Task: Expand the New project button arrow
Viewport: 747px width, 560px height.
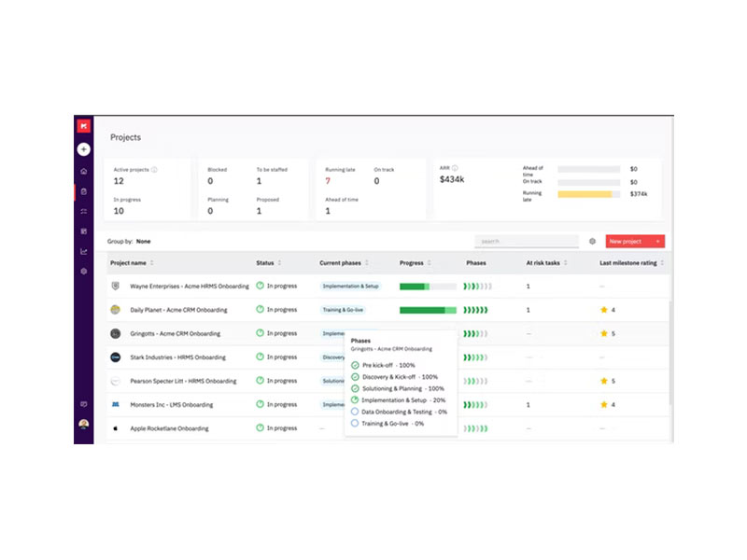Action: 657,242
